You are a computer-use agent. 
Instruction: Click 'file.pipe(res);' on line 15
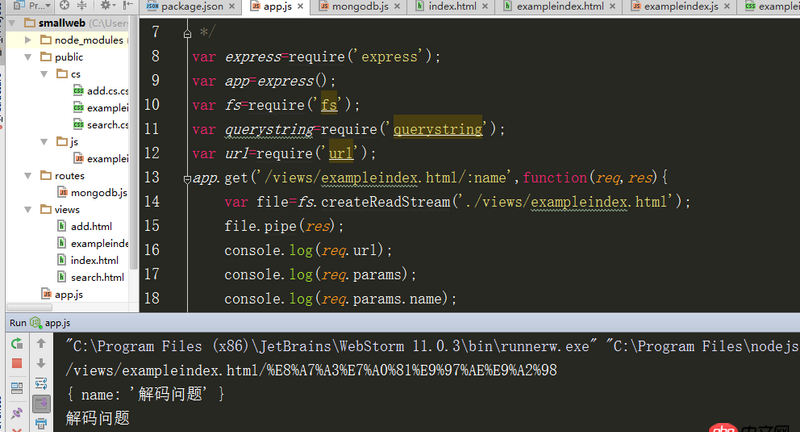tap(284, 226)
